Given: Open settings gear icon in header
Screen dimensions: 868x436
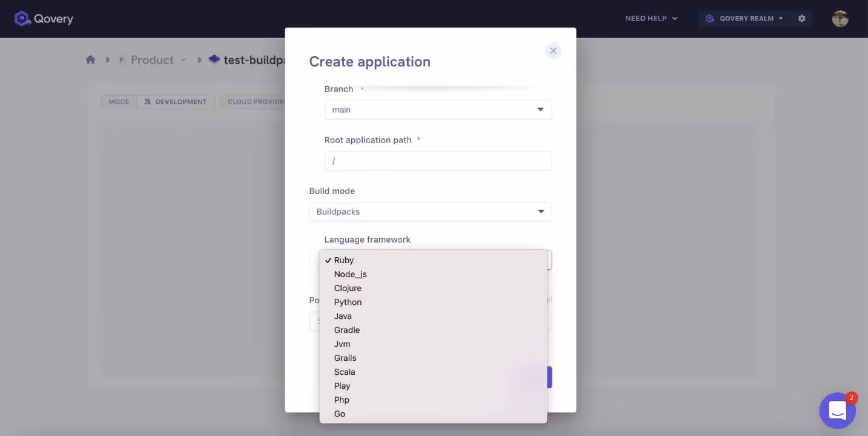Looking at the screenshot, I should (x=802, y=19).
